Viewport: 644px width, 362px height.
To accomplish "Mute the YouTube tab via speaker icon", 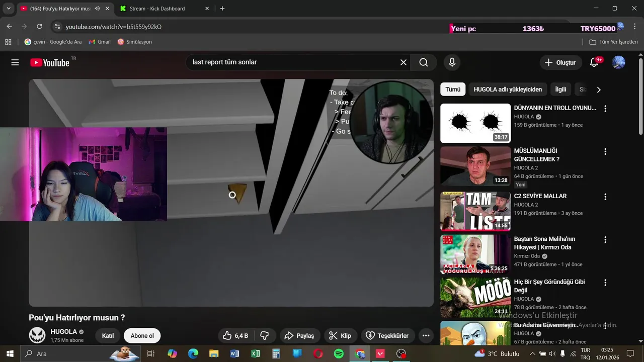I will (x=97, y=9).
